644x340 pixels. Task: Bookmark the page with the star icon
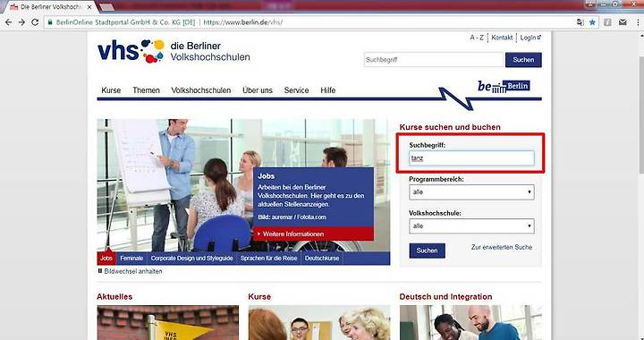coord(592,22)
